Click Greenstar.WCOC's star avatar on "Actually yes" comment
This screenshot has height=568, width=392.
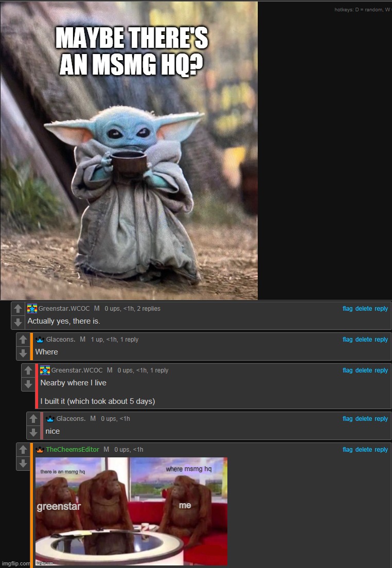coord(32,309)
